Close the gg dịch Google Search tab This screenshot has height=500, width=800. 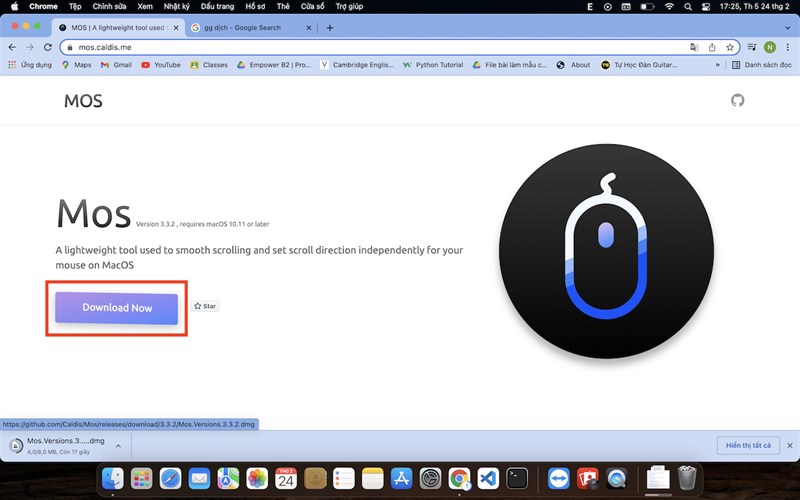coord(309,28)
